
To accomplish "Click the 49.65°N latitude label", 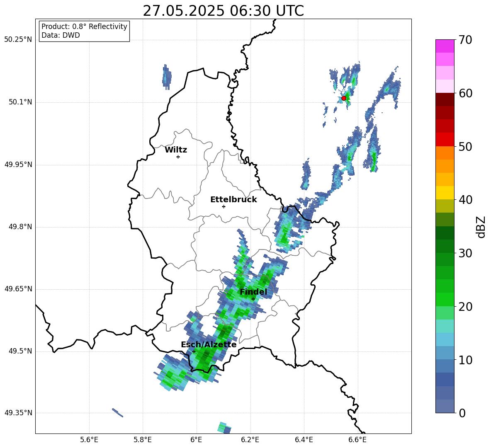I will pyautogui.click(x=18, y=289).
